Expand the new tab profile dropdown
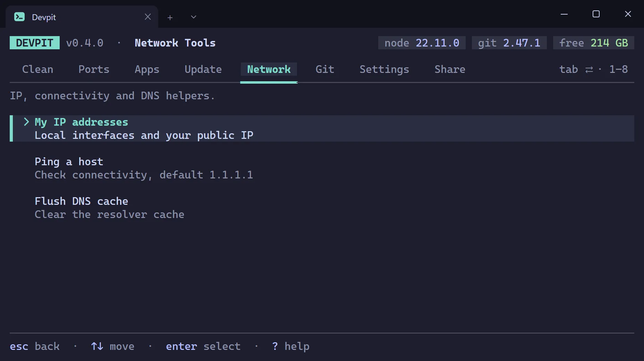Image resolution: width=644 pixels, height=361 pixels. (x=194, y=17)
